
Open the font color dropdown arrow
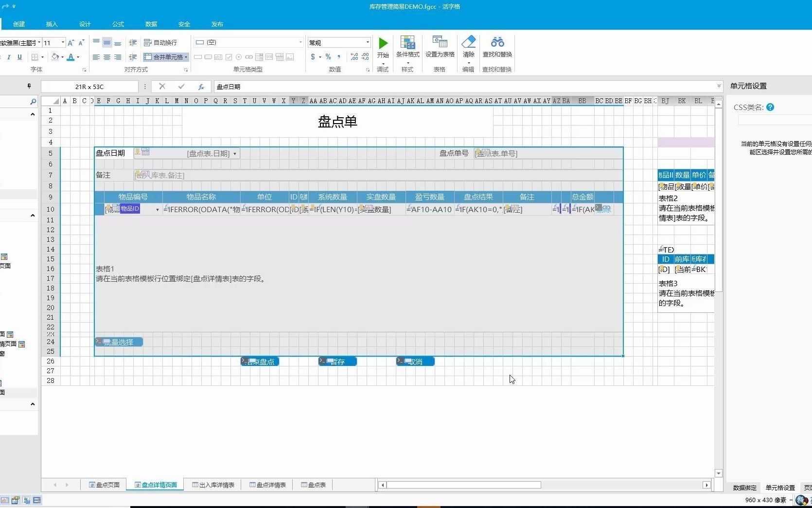tap(78, 57)
